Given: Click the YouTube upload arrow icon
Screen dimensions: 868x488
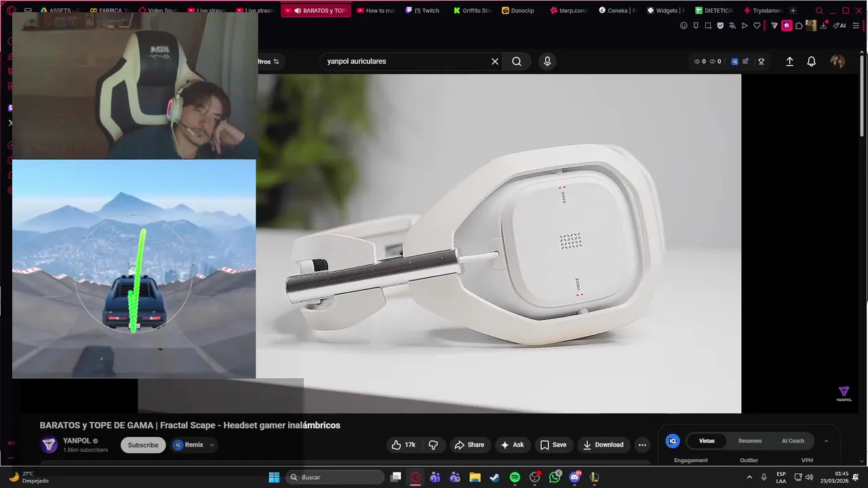Looking at the screenshot, I should 789,62.
